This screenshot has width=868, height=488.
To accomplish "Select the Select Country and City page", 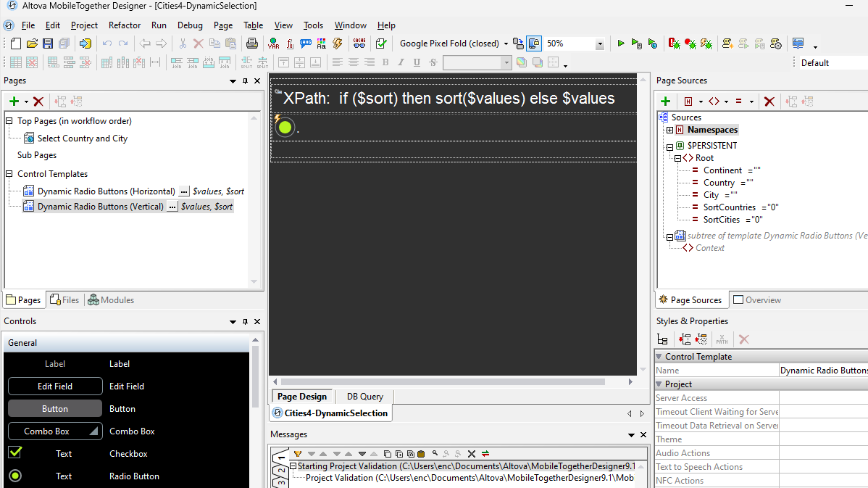I will pos(82,138).
